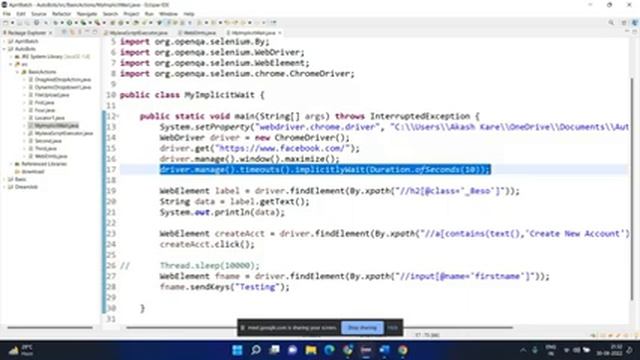Screen dimensions: 640x360
Task: Click Hide on the screen sharing bar
Action: click(393, 328)
